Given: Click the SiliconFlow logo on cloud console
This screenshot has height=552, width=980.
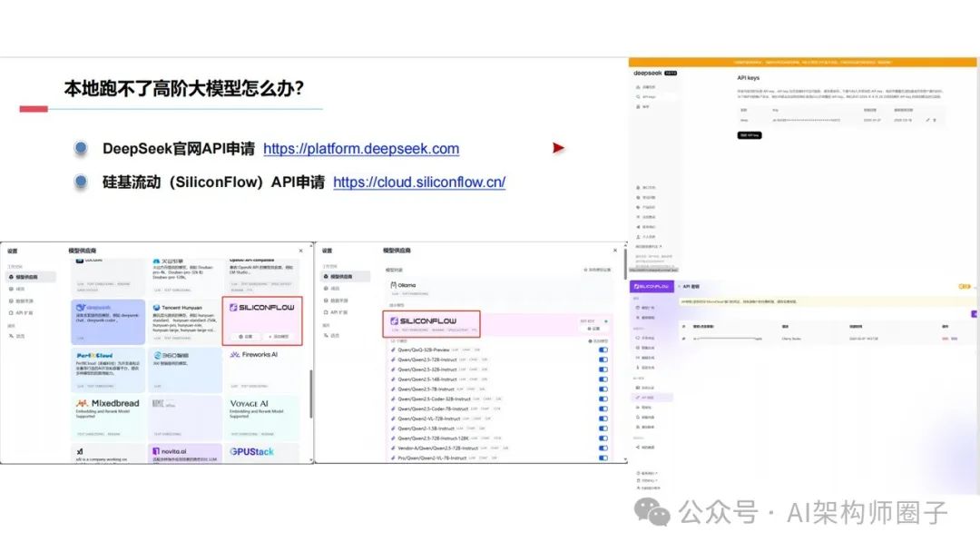Looking at the screenshot, I should click(652, 286).
